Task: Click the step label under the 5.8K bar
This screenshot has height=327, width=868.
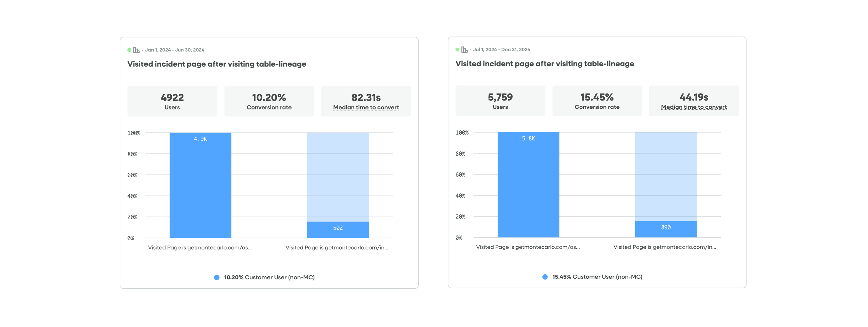Action: click(x=528, y=247)
